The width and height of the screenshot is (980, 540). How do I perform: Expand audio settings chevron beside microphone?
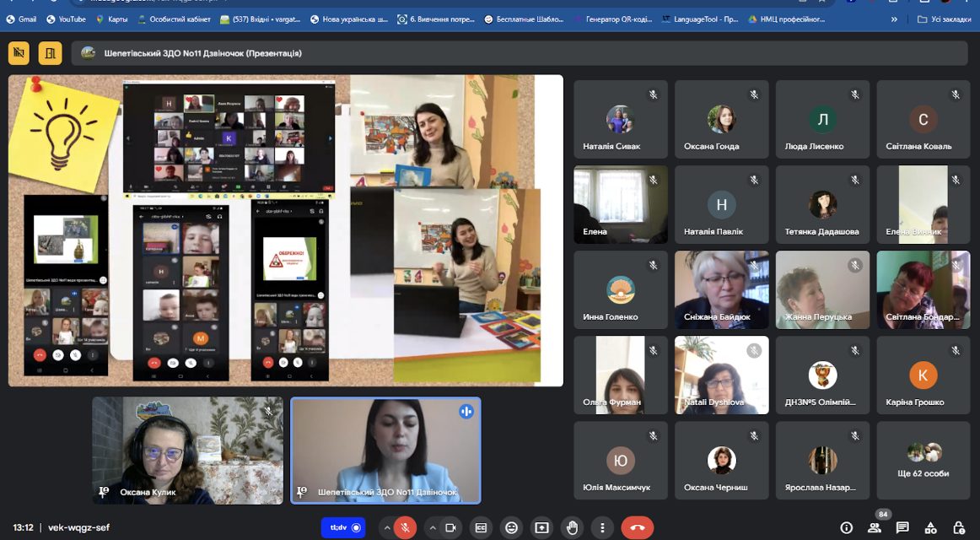(x=387, y=528)
